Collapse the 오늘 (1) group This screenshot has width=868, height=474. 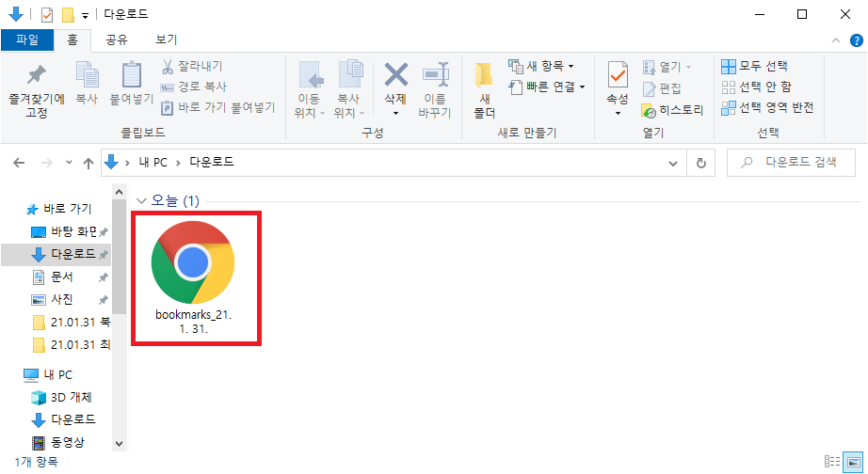coord(141,200)
